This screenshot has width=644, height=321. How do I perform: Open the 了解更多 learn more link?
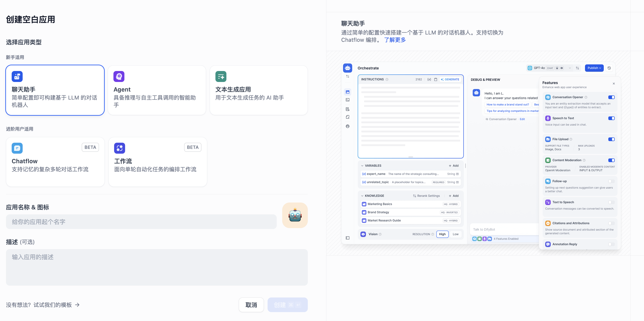tap(395, 40)
